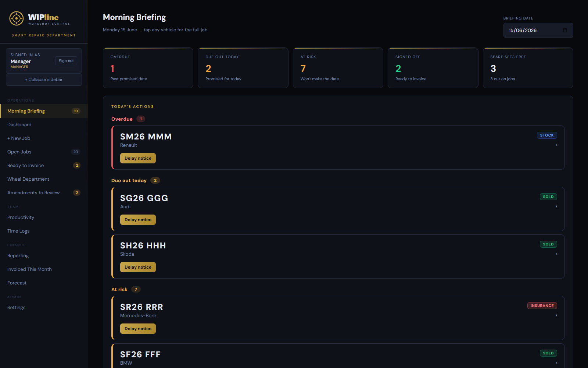Screen dimensions: 588x368
Task: Click Sign out button
Action: coord(66,61)
